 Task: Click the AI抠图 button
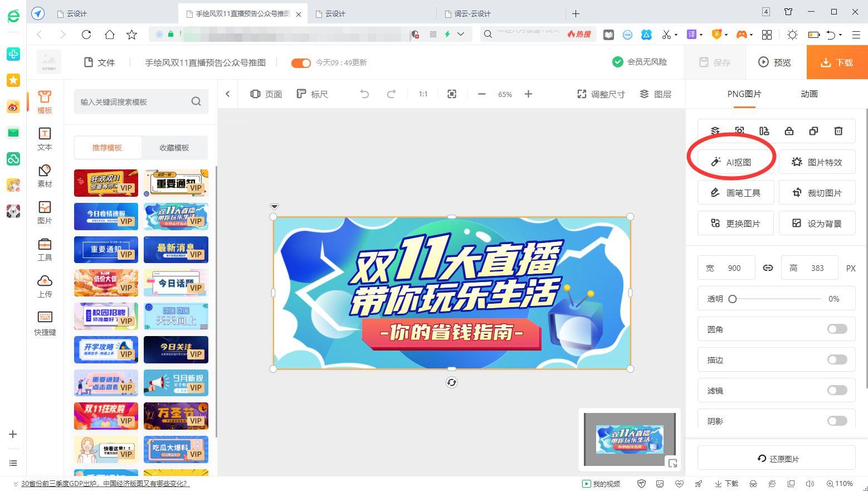click(735, 162)
